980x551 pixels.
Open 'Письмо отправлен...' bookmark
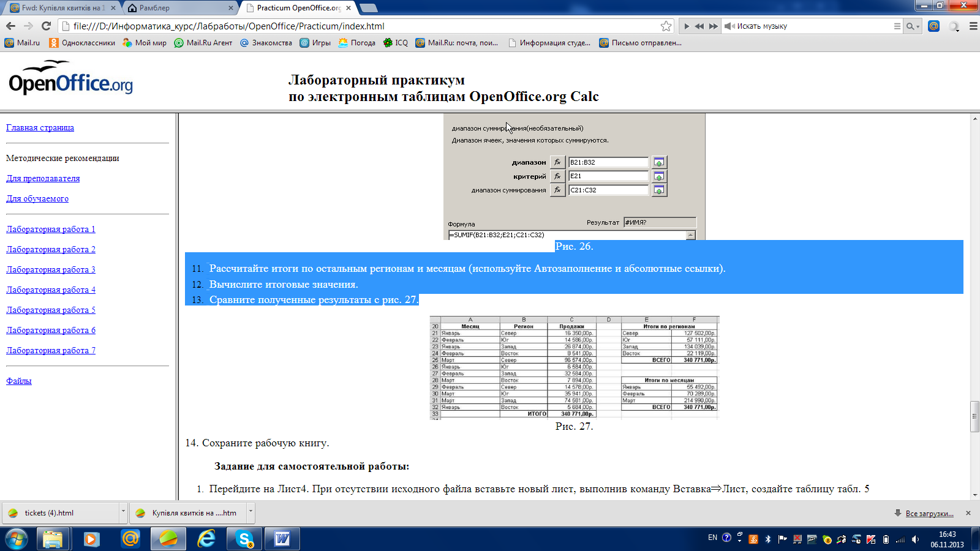point(640,43)
